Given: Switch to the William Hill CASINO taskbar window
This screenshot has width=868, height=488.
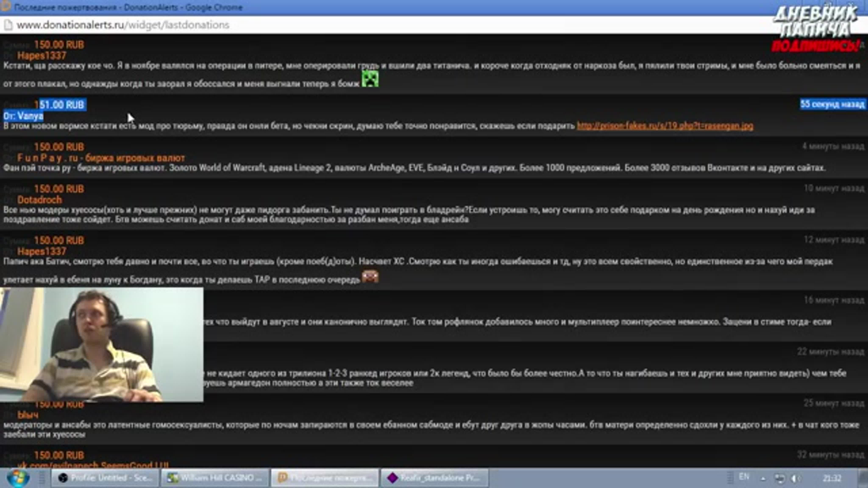Looking at the screenshot, I should tap(215, 478).
